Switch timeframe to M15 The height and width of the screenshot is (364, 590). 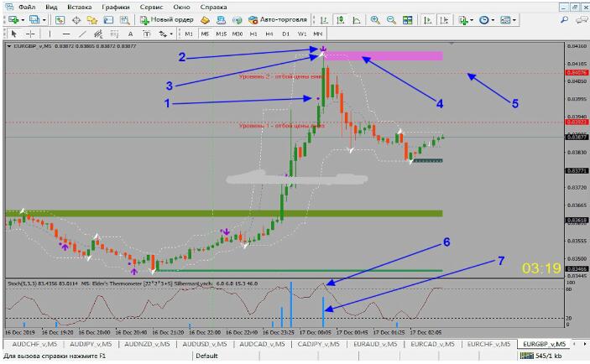222,34
